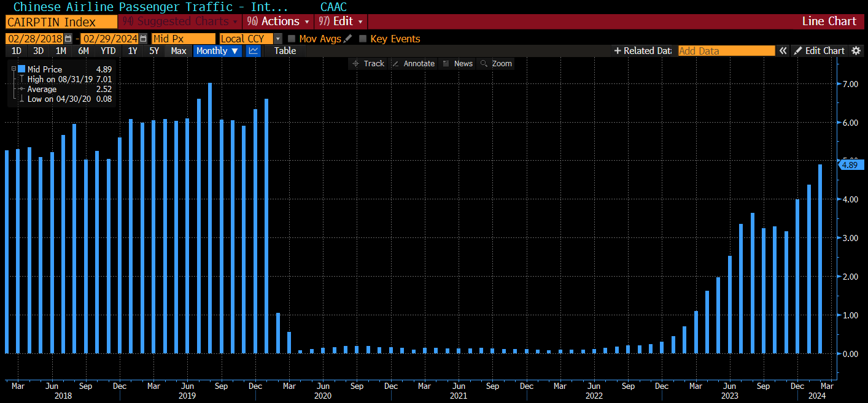Open chart settings gear icon

pyautogui.click(x=856, y=51)
